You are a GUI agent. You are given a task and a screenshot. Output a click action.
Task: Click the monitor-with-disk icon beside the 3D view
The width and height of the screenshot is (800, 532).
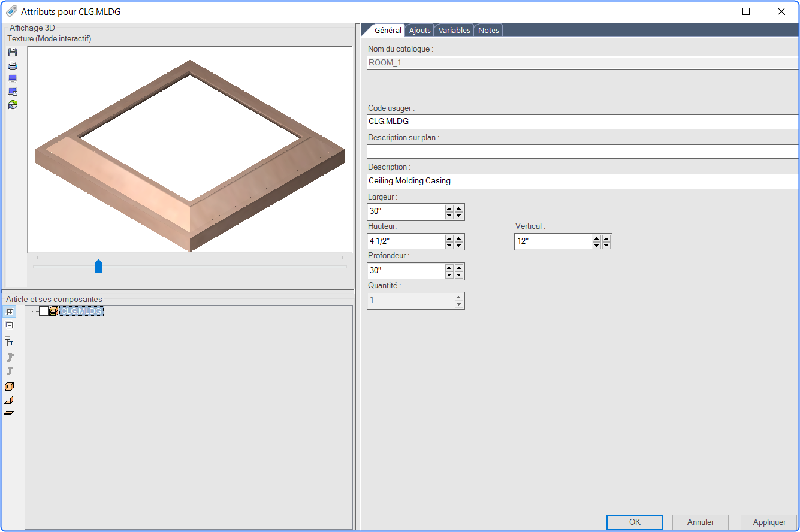(x=12, y=92)
